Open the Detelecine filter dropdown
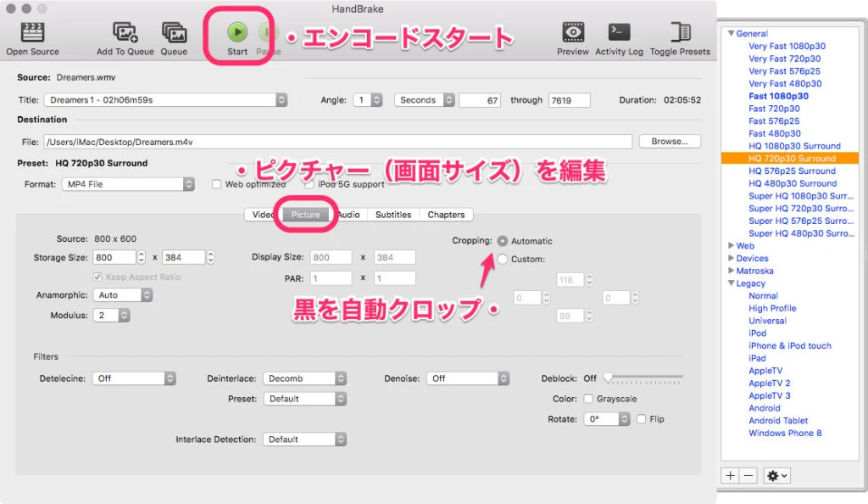This screenshot has width=868, height=504. (134, 378)
